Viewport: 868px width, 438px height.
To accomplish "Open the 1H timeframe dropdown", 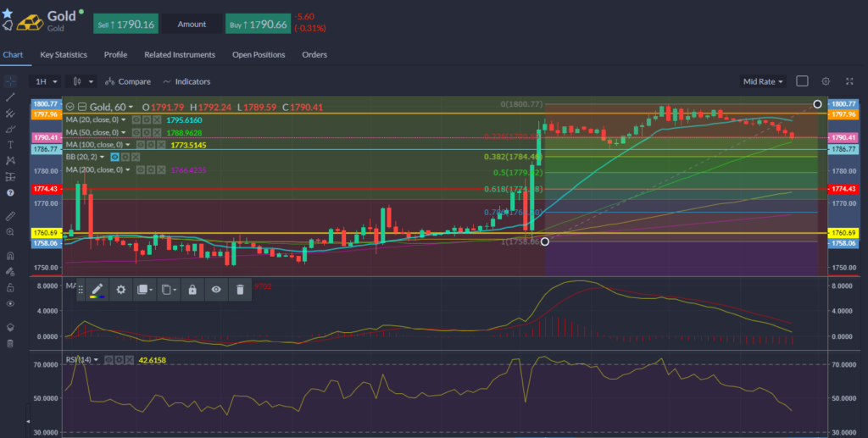I will click(x=45, y=81).
